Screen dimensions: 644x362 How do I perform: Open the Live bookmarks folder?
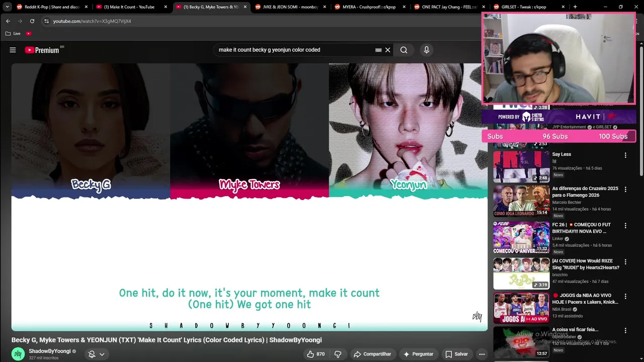click(13, 33)
